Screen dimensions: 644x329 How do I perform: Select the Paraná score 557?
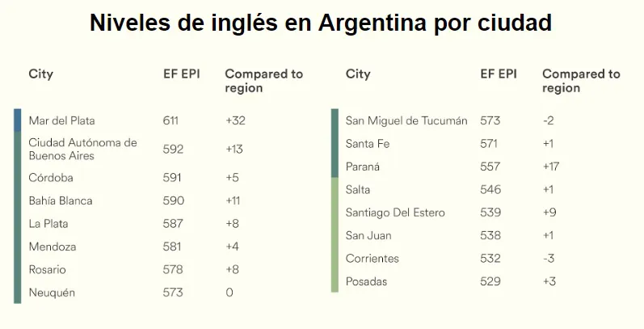click(490, 167)
